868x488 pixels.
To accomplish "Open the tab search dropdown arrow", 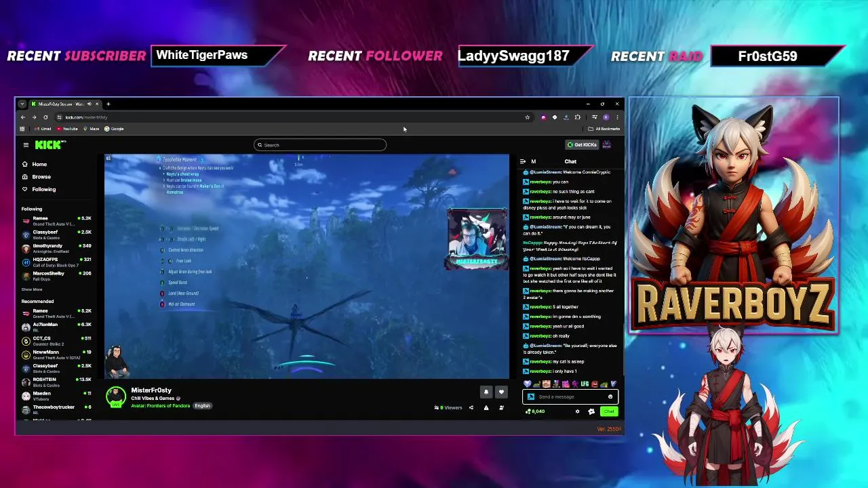I will pos(22,104).
